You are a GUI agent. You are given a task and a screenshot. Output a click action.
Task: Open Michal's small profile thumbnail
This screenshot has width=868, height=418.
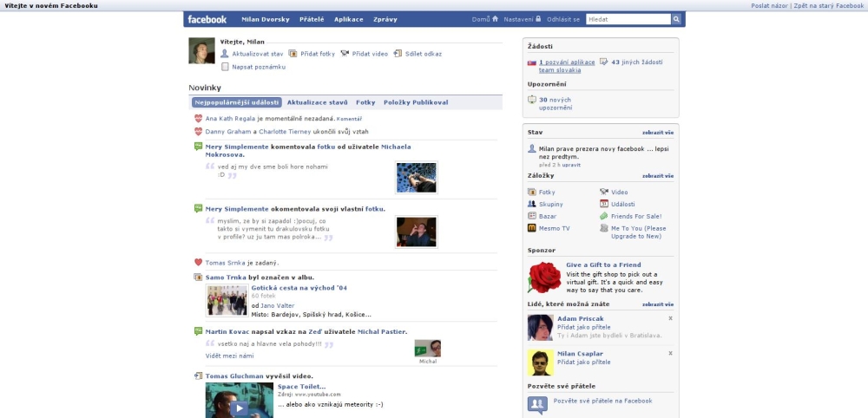pyautogui.click(x=428, y=349)
